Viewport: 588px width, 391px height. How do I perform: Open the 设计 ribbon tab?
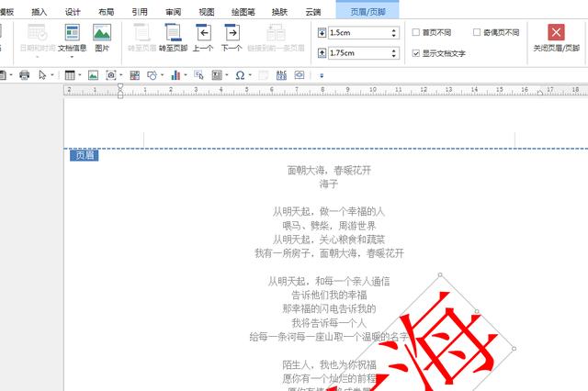click(73, 12)
